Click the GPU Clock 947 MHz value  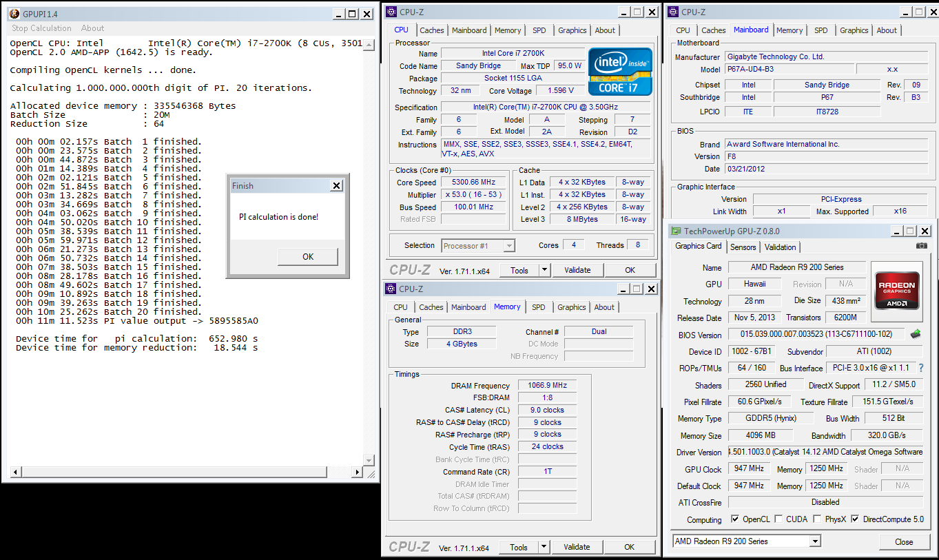point(750,469)
